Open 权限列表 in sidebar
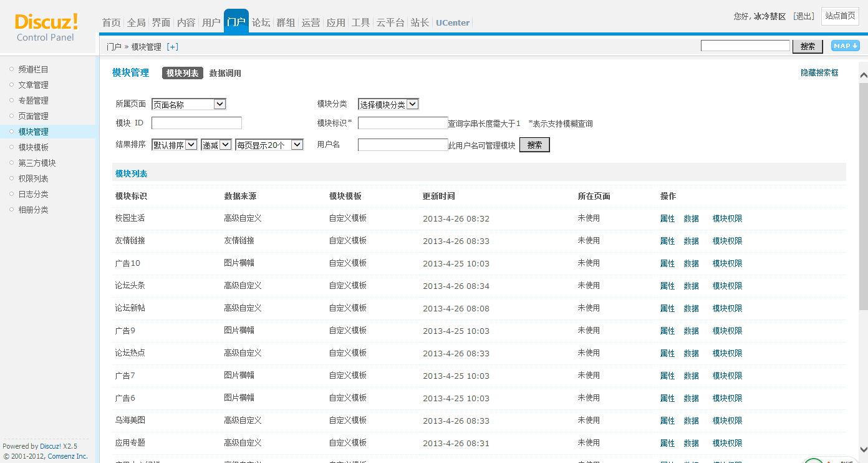Viewport: 868px width, 463px height. 33,178
